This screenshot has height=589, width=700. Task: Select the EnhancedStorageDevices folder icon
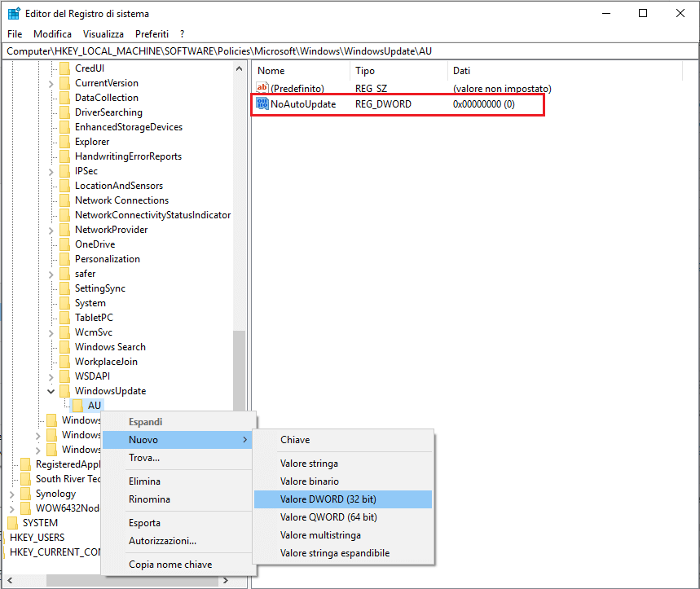(64, 127)
